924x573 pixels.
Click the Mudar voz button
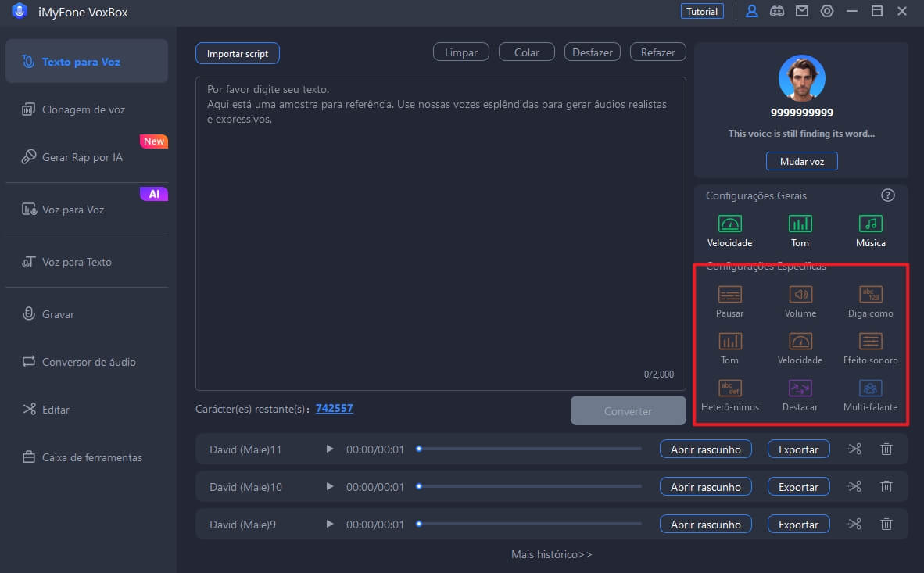801,161
